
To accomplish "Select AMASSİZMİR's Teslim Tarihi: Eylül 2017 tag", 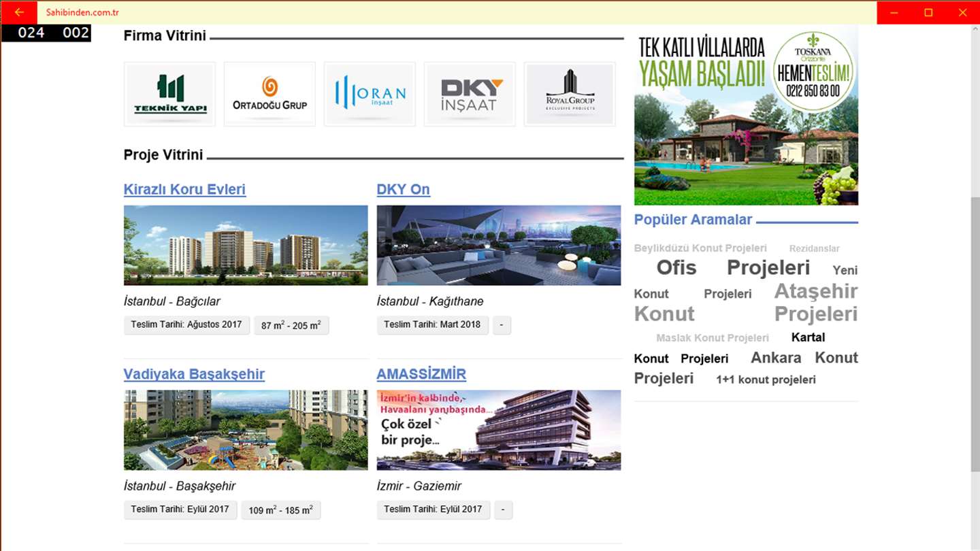I will tap(433, 510).
